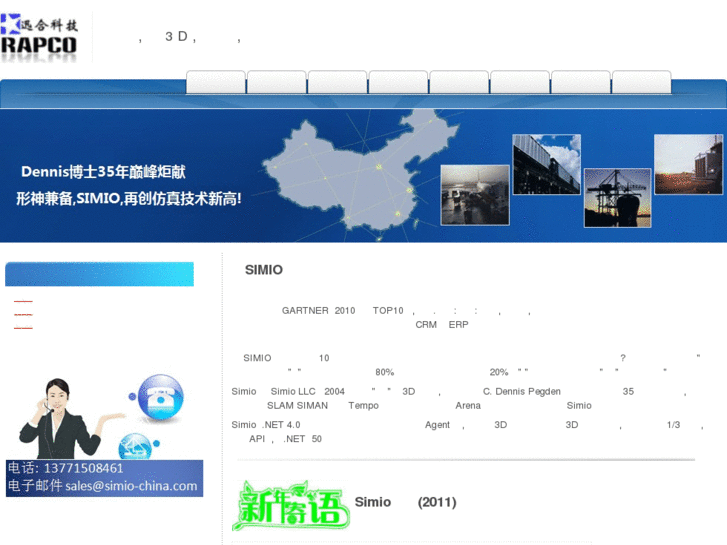Click the word Agent
The width and height of the screenshot is (727, 545).
point(437,425)
